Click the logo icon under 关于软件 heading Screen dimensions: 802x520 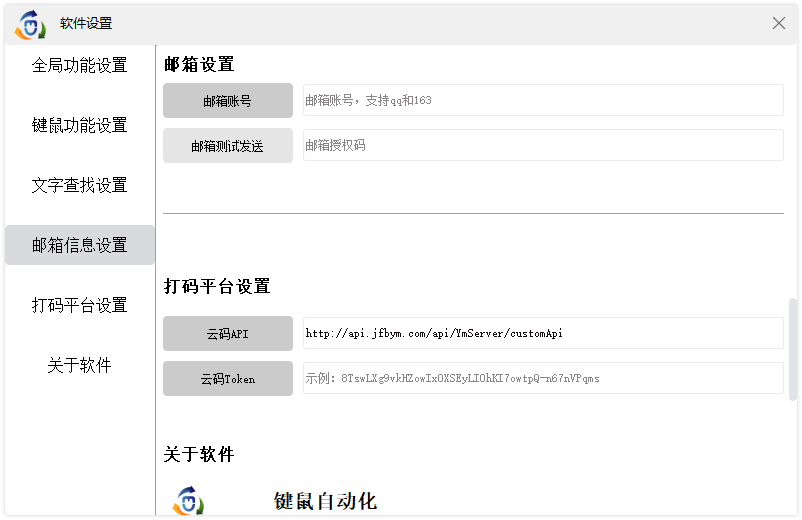188,501
